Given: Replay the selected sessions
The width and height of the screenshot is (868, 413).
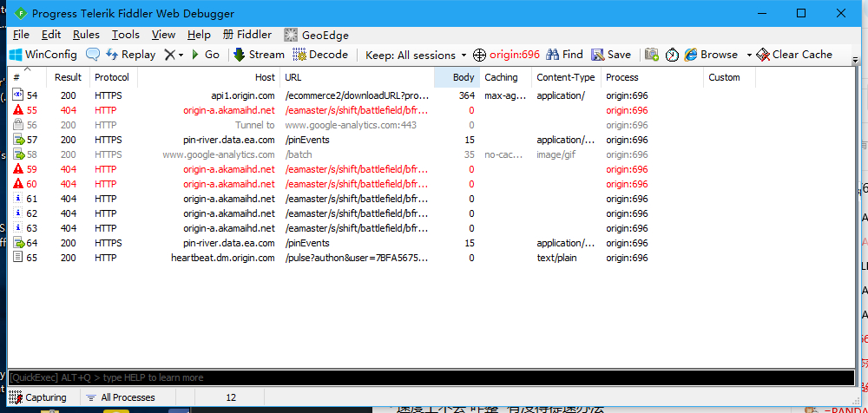Looking at the screenshot, I should tap(131, 55).
